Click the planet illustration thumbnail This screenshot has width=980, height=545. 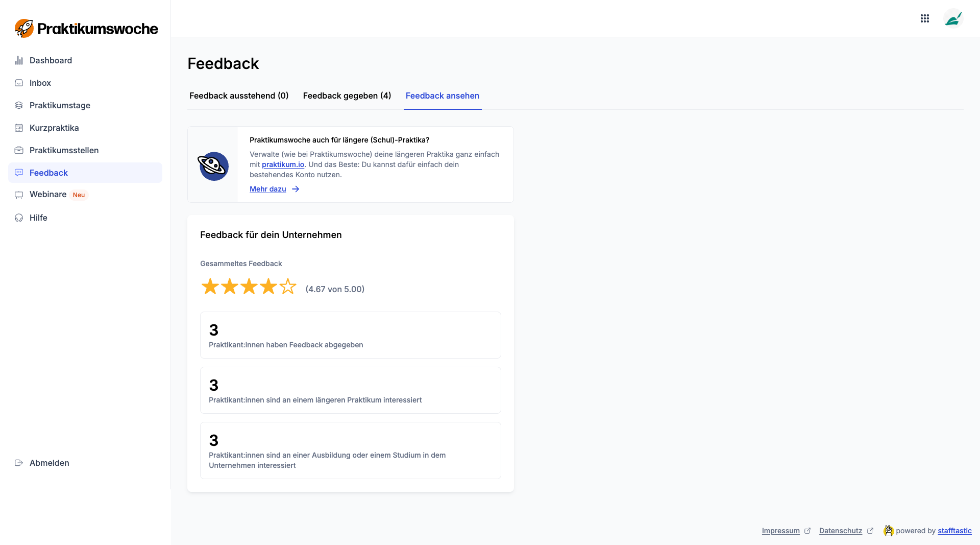pyautogui.click(x=213, y=165)
